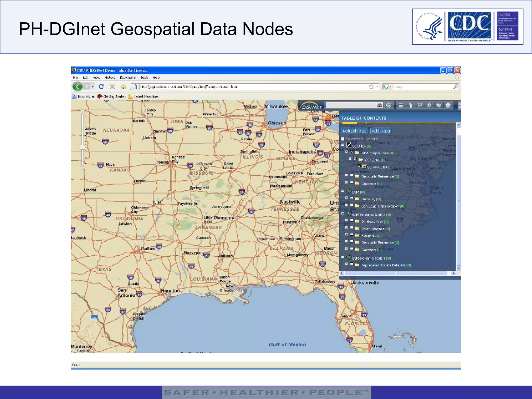Toggle the Selected Layers checkbox

342,139
